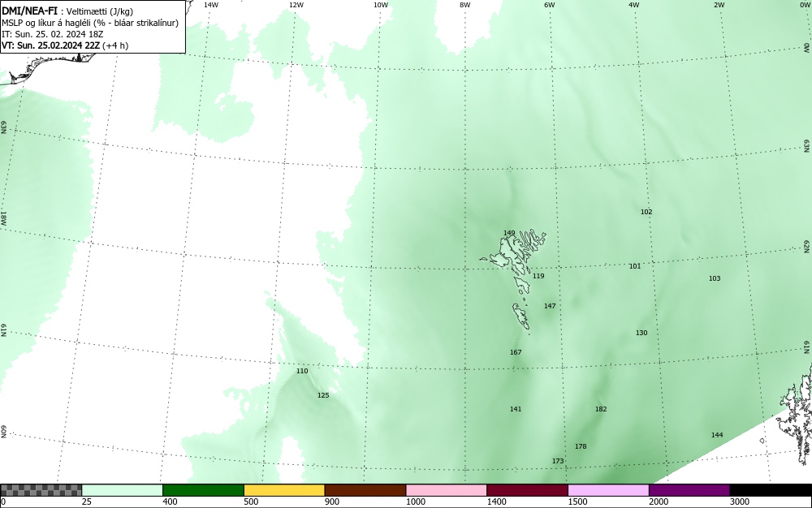The width and height of the screenshot is (812, 508).
Task: Click the yellow 500-900 legend swatch
Action: 284,490
